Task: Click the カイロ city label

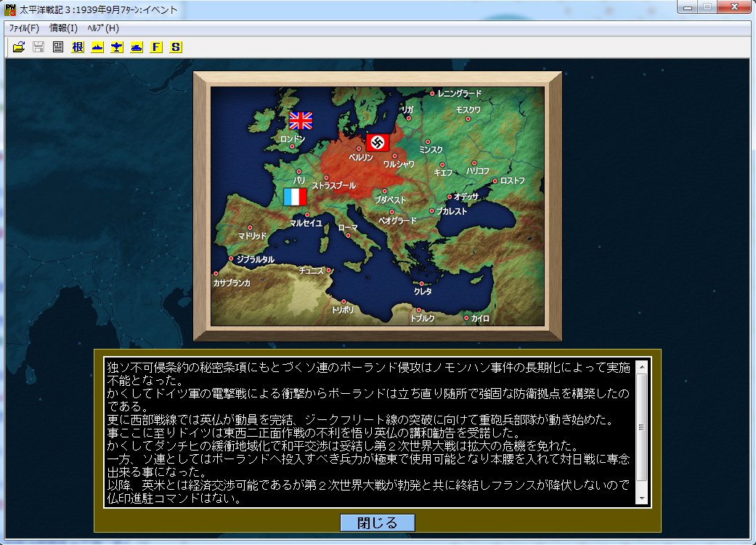Action: pyautogui.click(x=480, y=318)
